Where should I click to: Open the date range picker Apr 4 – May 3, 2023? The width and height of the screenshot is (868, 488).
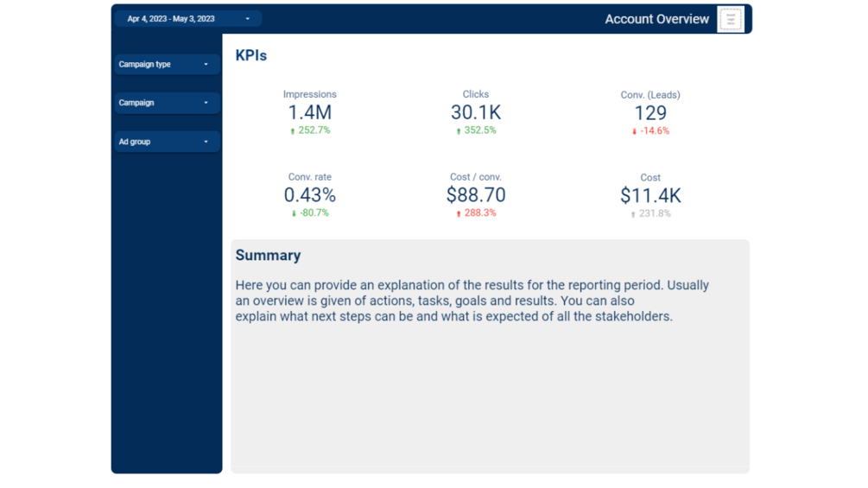coord(187,19)
